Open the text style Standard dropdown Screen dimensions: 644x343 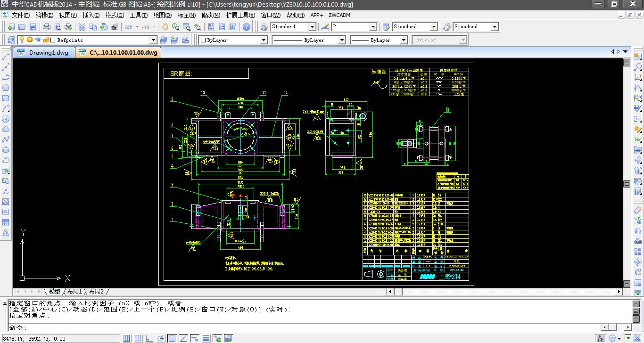[x=312, y=27]
